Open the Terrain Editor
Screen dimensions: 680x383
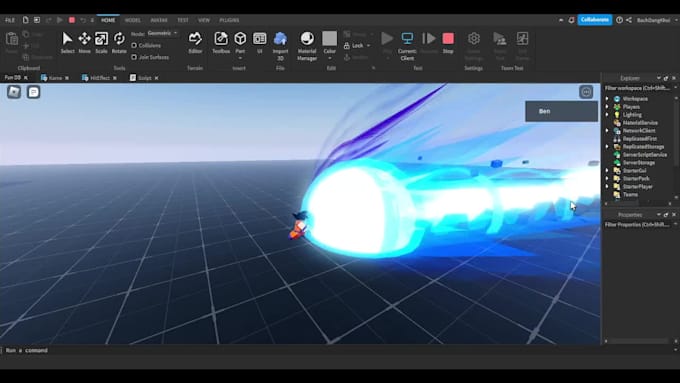tap(195, 43)
